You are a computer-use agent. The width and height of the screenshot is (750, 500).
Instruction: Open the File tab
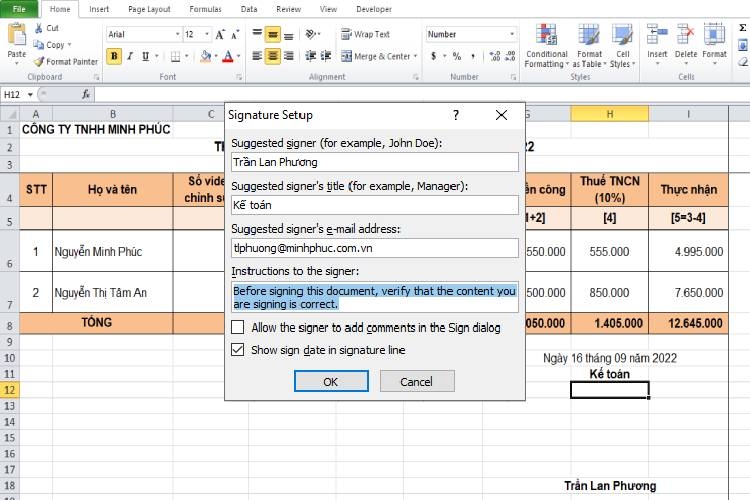click(19, 9)
